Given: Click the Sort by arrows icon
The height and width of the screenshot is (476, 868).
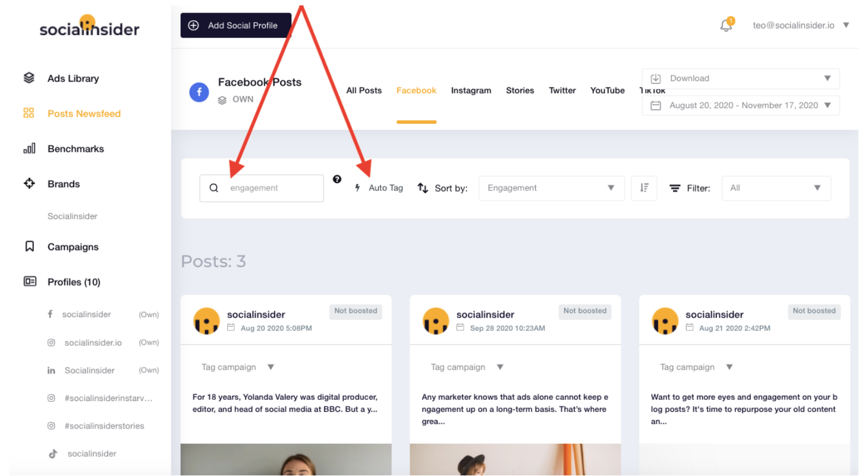Looking at the screenshot, I should (423, 188).
